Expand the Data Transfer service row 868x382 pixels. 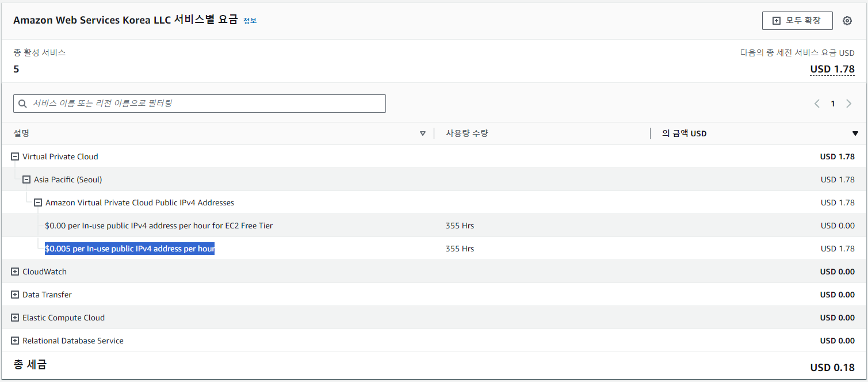point(15,295)
